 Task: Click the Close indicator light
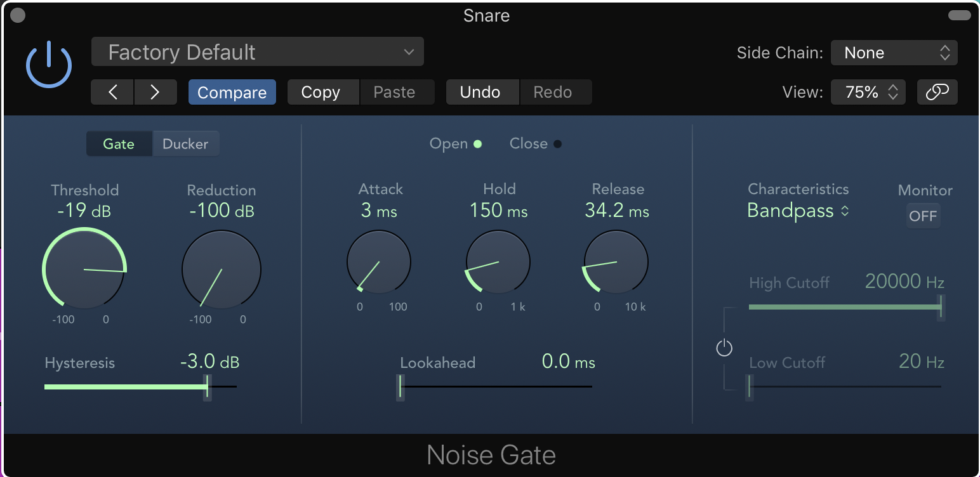pyautogui.click(x=557, y=144)
